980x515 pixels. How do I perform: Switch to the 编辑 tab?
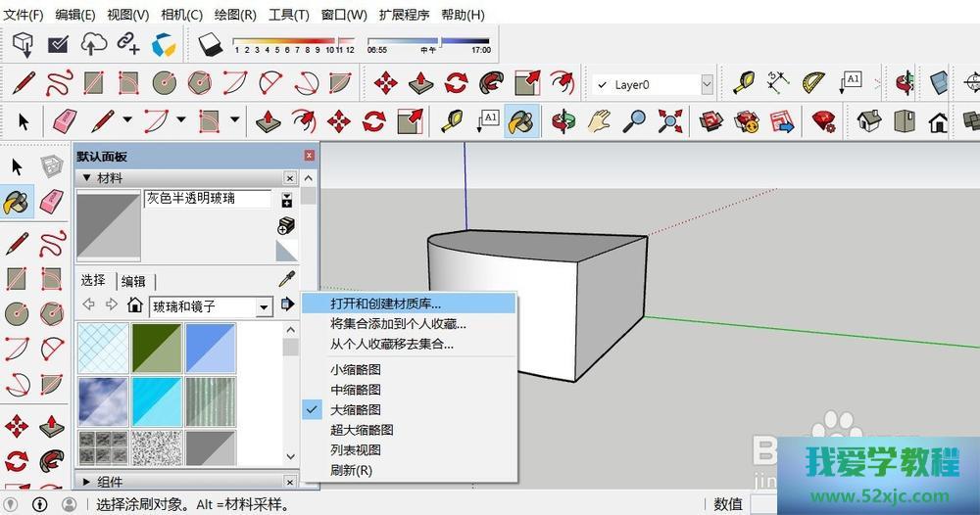click(134, 281)
